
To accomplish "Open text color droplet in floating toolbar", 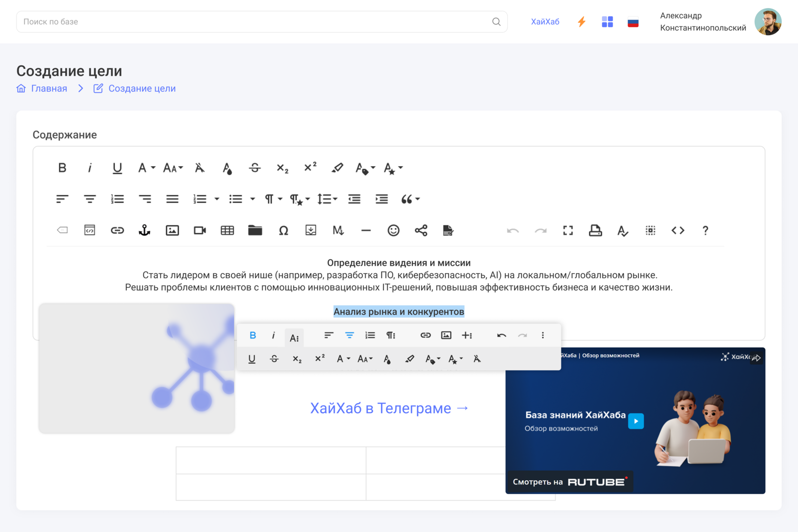I will click(387, 359).
